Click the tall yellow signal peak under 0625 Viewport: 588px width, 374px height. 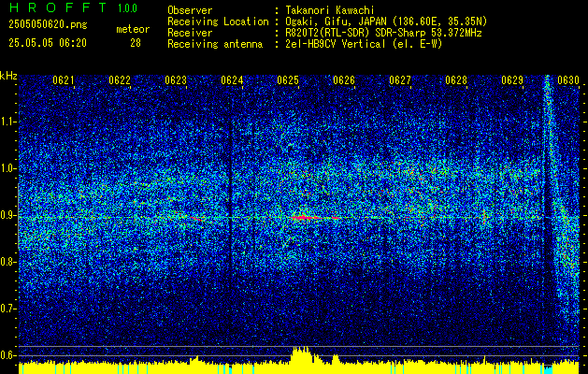tap(301, 355)
